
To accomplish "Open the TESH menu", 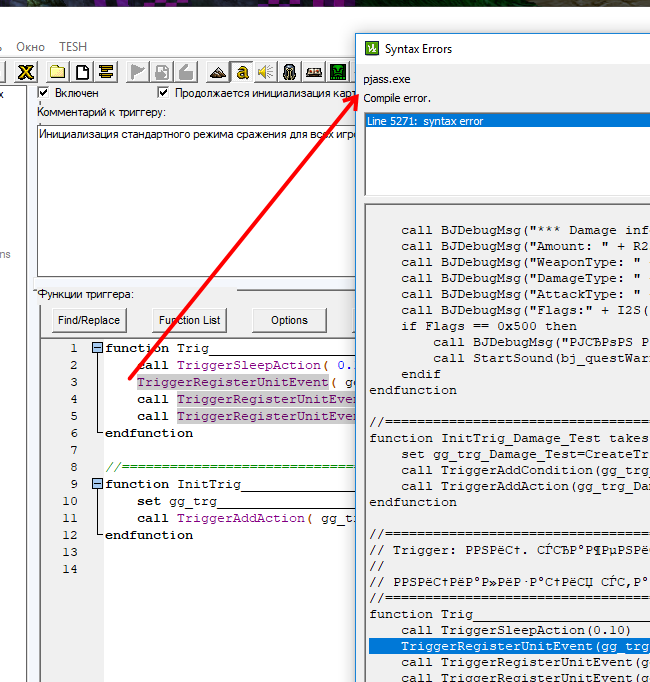I will (73, 47).
